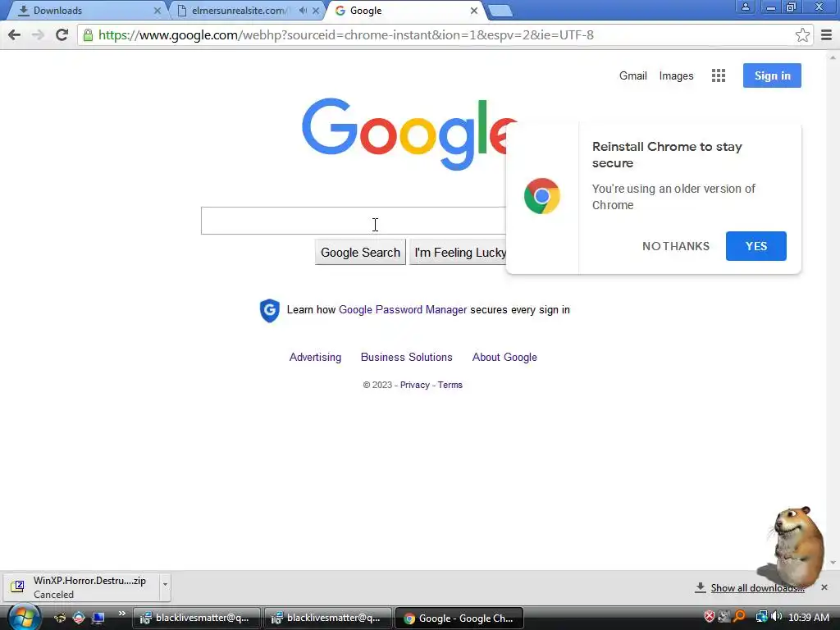This screenshot has width=840, height=630.
Task: Click the canceled WinXP.Horror.Destru zip download
Action: 81,587
